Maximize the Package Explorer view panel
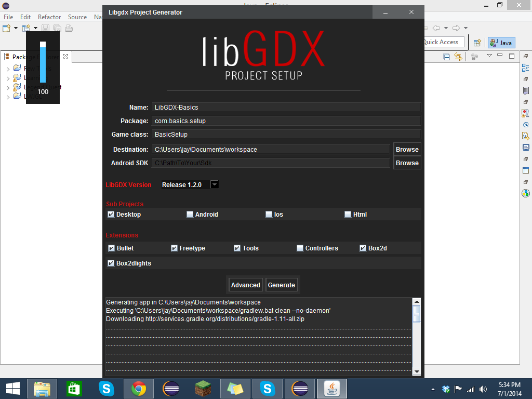Screen dimensions: 532x399 point(512,56)
